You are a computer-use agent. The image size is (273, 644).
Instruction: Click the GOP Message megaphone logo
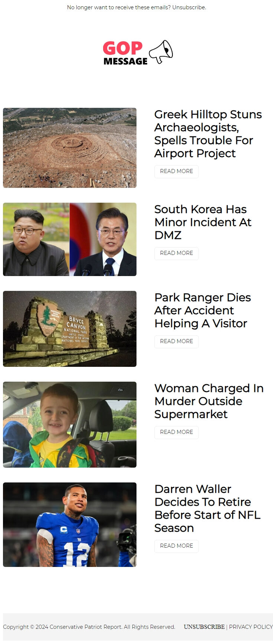138,53
